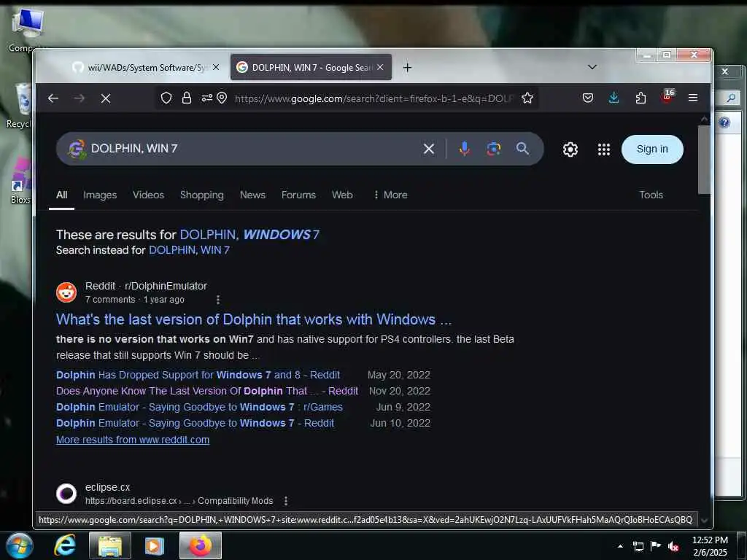
Task: Go back with the Firefox back arrow
Action: (53, 98)
